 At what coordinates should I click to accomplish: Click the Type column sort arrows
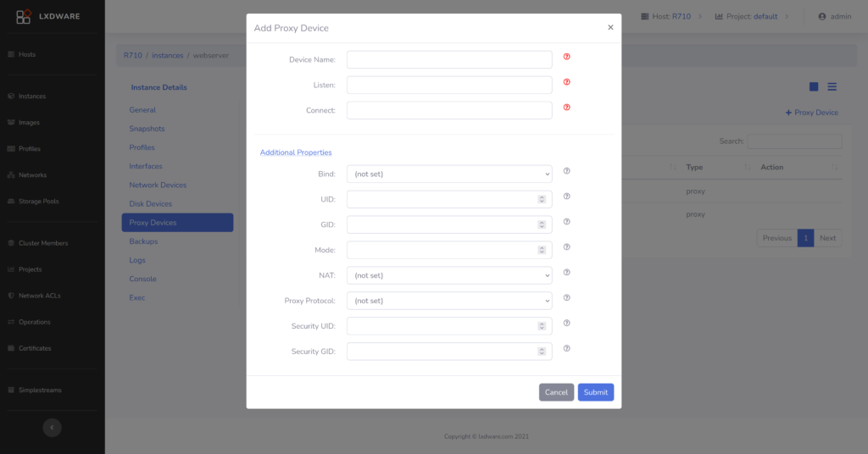pyautogui.click(x=748, y=167)
